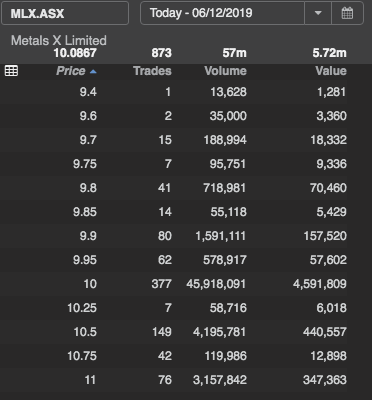
Task: Click the 149 trades cell
Action: click(162, 332)
